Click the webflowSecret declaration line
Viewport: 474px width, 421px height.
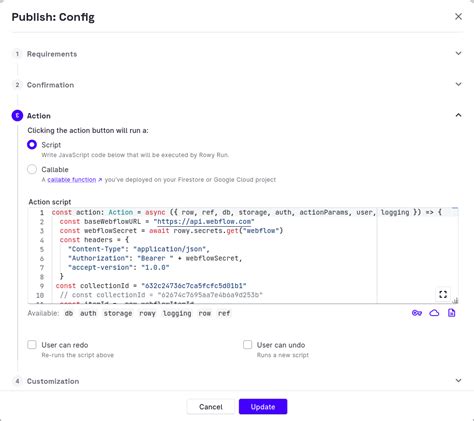171,231
